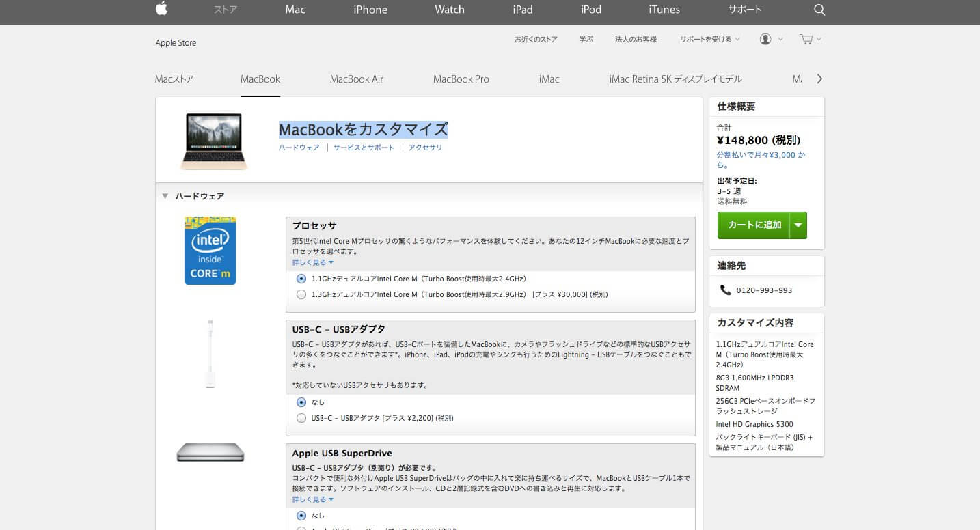Screen dimensions: 980x530
Task: Open 法人のお客様 link
Action: tap(636, 40)
